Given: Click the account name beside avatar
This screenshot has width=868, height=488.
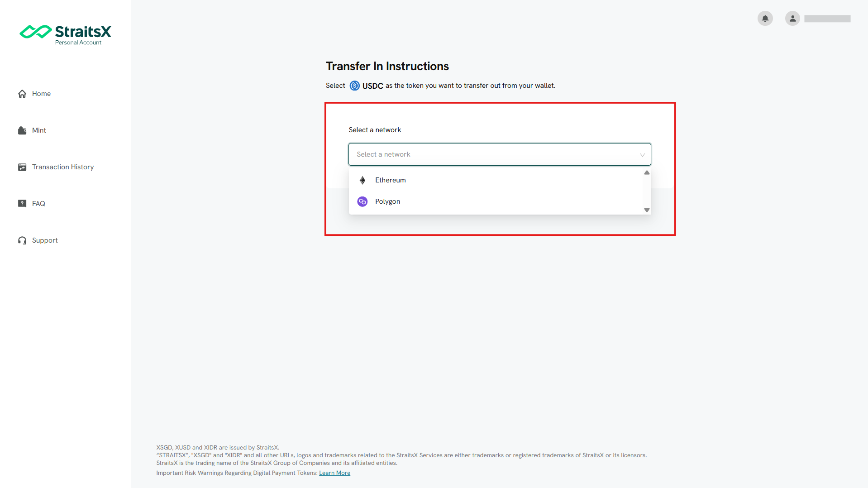Looking at the screenshot, I should tap(827, 19).
